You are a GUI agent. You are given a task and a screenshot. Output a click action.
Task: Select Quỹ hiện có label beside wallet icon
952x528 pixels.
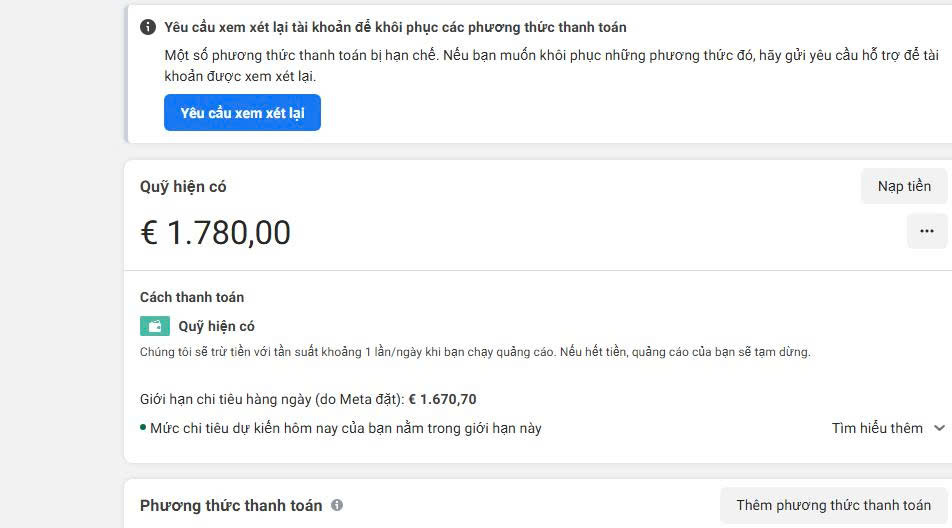[217, 326]
